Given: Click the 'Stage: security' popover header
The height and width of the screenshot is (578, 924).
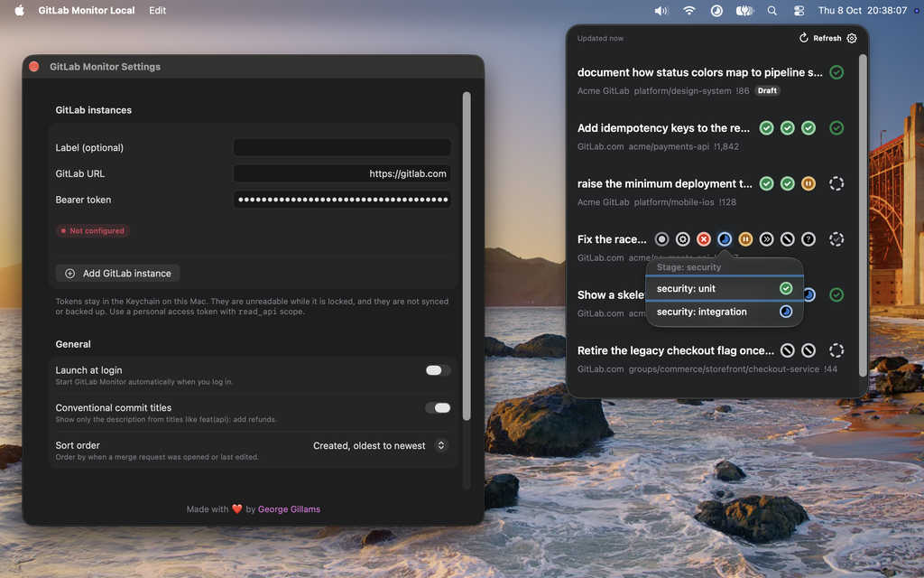Looking at the screenshot, I should tap(688, 267).
